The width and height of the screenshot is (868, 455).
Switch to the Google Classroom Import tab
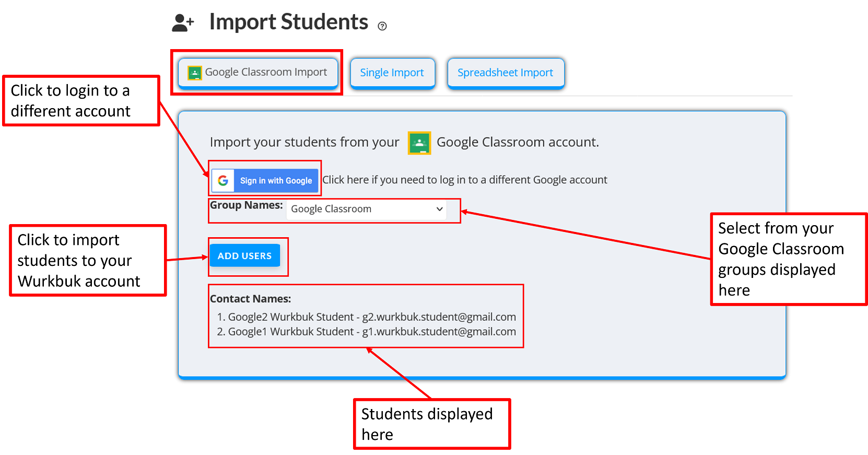tap(256, 72)
